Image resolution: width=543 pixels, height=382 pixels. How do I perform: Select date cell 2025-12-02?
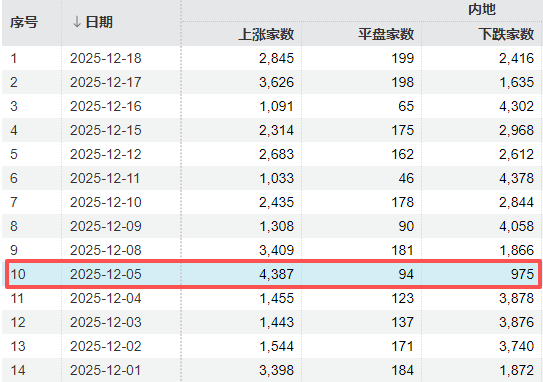click(106, 346)
